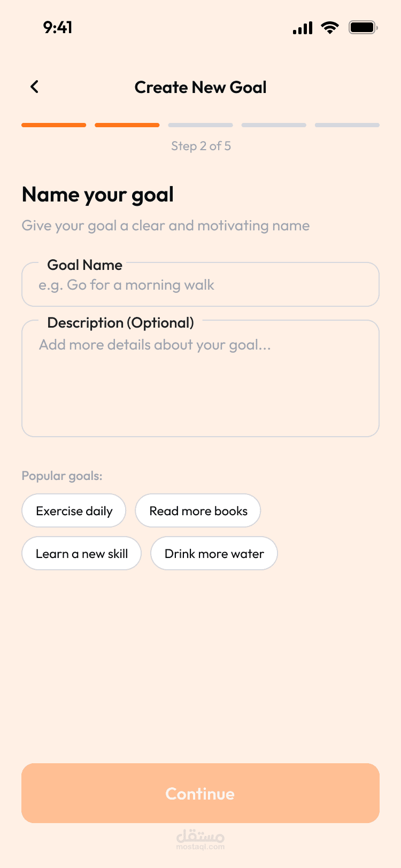
Task: Tap the battery indicator icon
Action: tap(363, 27)
